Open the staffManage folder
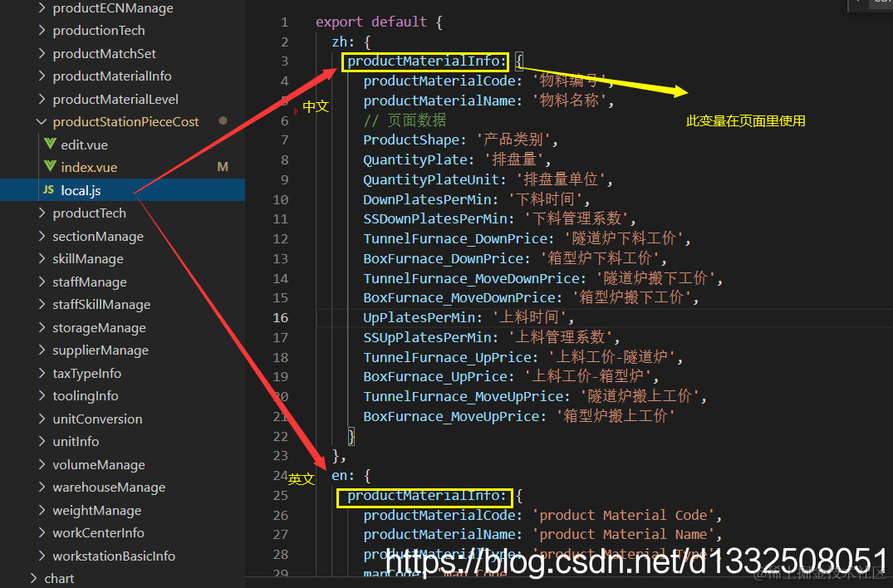 (x=90, y=282)
